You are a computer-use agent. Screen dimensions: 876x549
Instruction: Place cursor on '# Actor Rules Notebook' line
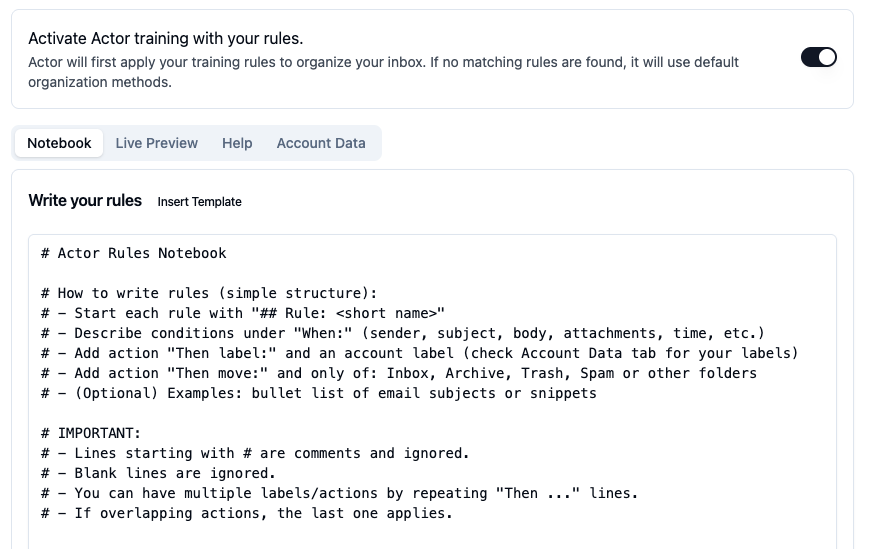134,253
